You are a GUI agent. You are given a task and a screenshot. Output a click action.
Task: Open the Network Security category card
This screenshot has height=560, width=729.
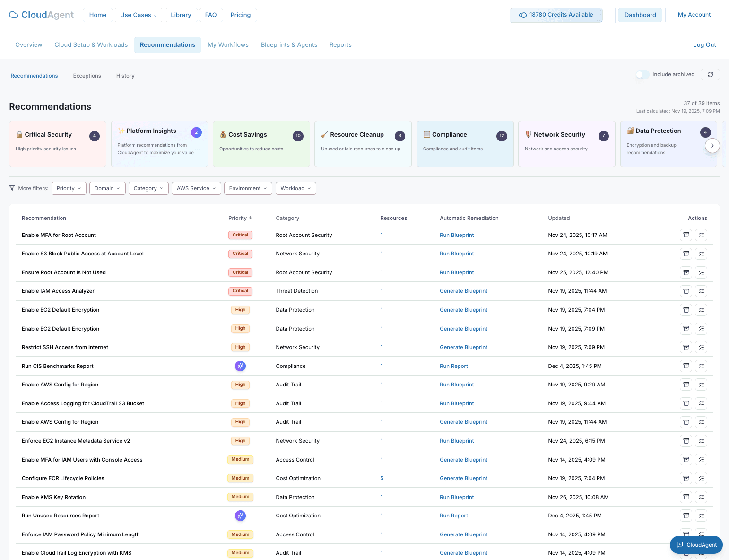pos(566,144)
